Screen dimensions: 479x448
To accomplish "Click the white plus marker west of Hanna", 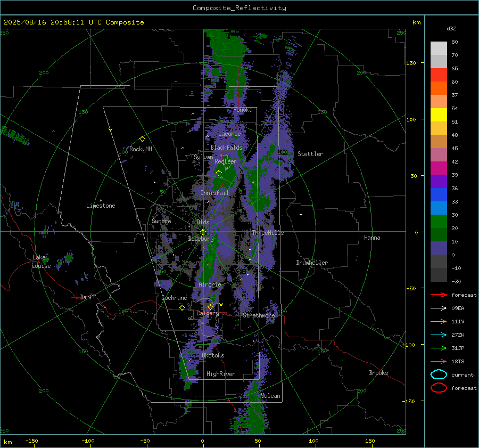I will coord(301,214).
